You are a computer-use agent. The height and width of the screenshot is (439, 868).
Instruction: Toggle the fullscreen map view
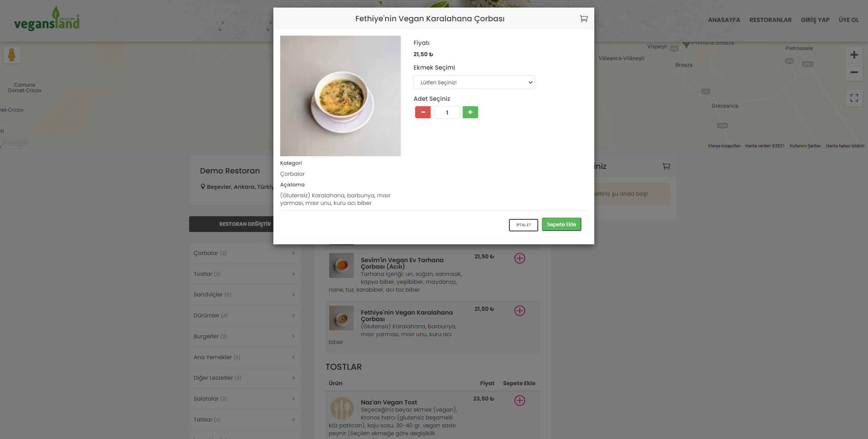[x=854, y=98]
